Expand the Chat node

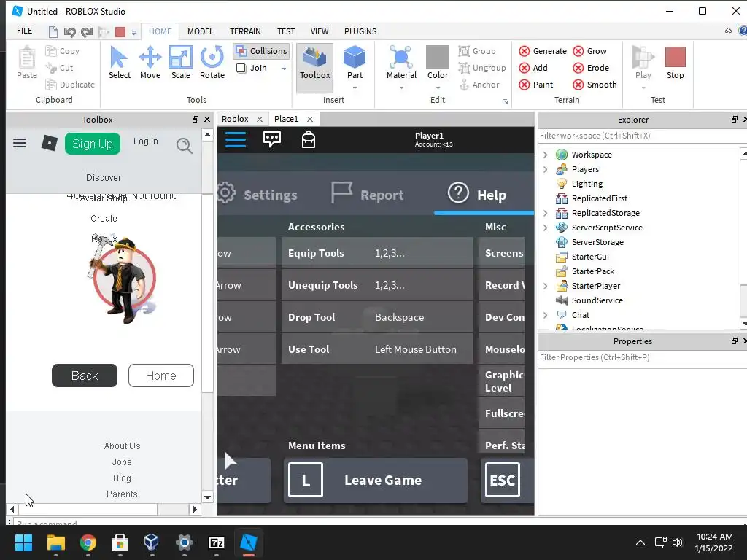click(546, 315)
